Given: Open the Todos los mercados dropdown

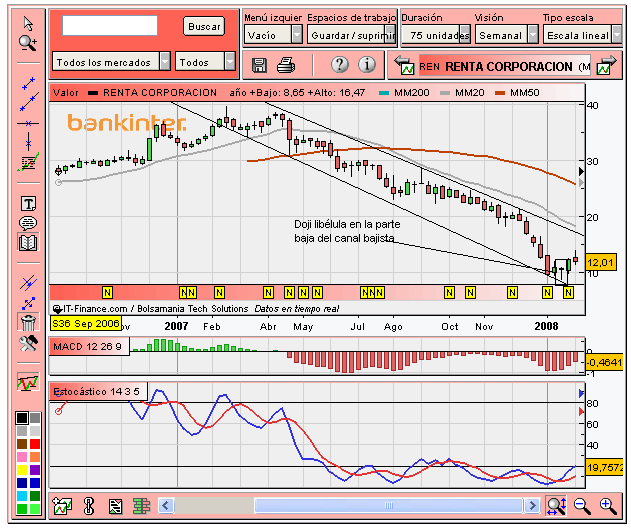Looking at the screenshot, I should (x=111, y=62).
